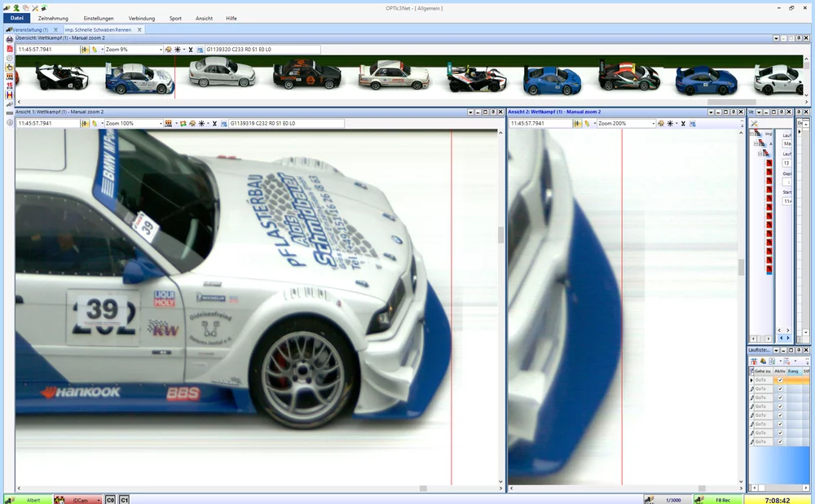Toggle Aktiv checkbox in seventh Laufliste row
Image resolution: width=815 pixels, height=504 pixels.
pyautogui.click(x=780, y=433)
